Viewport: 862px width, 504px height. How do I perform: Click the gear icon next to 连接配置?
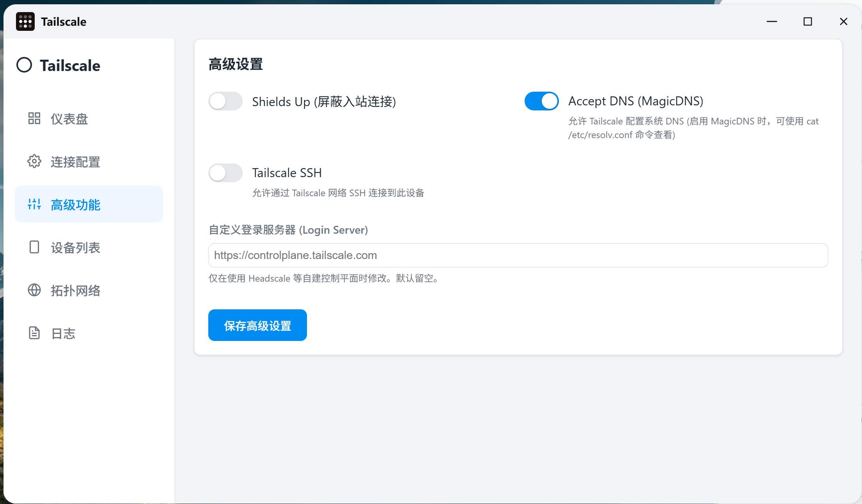pyautogui.click(x=34, y=161)
